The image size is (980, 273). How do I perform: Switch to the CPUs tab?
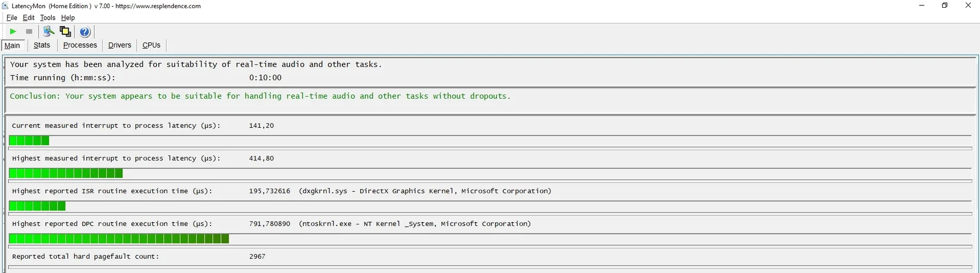pyautogui.click(x=151, y=45)
